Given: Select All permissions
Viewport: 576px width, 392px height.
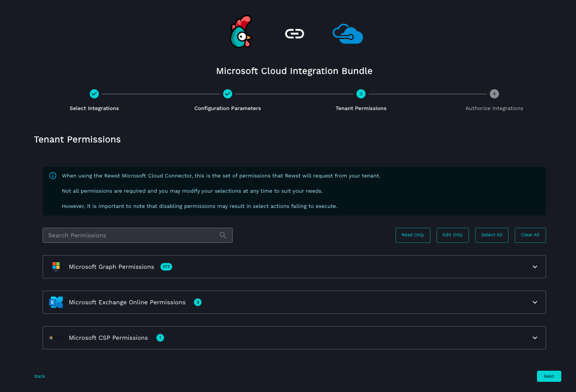Looking at the screenshot, I should (x=491, y=235).
